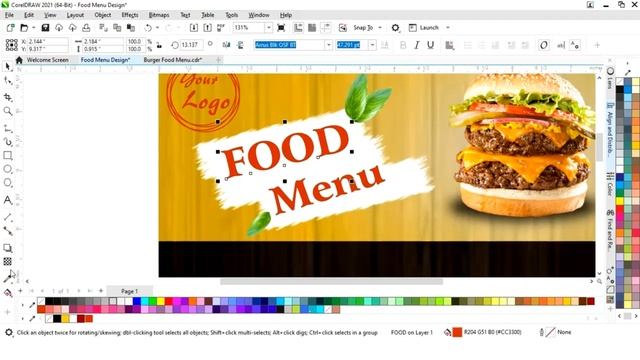Screen dimensions: 640x360
Task: Select the Page 1 tab
Action: [x=129, y=291]
